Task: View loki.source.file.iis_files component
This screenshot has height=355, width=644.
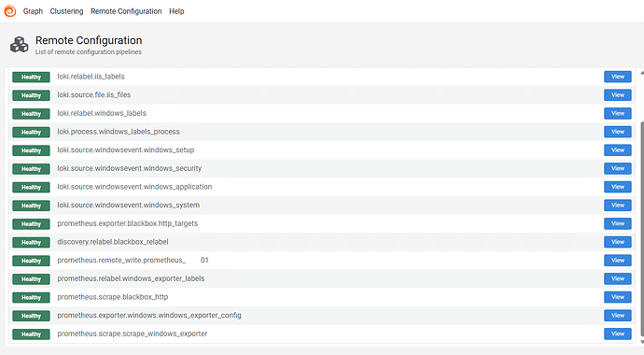Action: (x=618, y=95)
